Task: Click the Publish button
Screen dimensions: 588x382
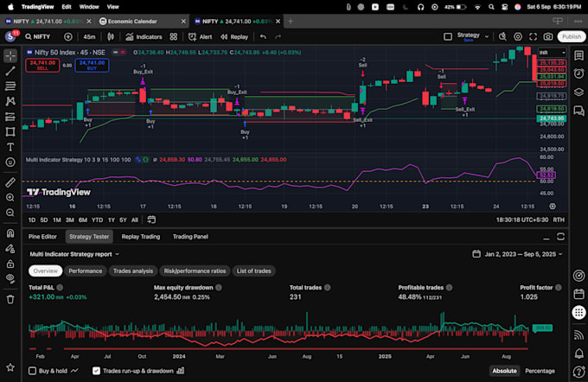Action: [x=571, y=37]
